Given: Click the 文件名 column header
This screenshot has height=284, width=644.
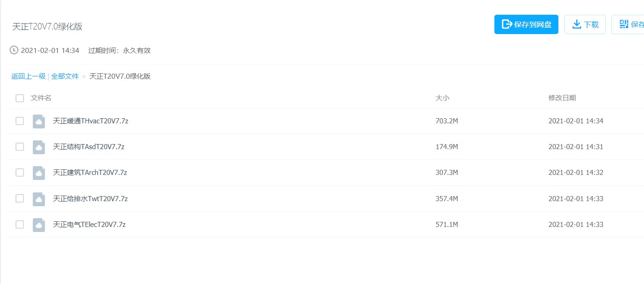Looking at the screenshot, I should coord(41,98).
